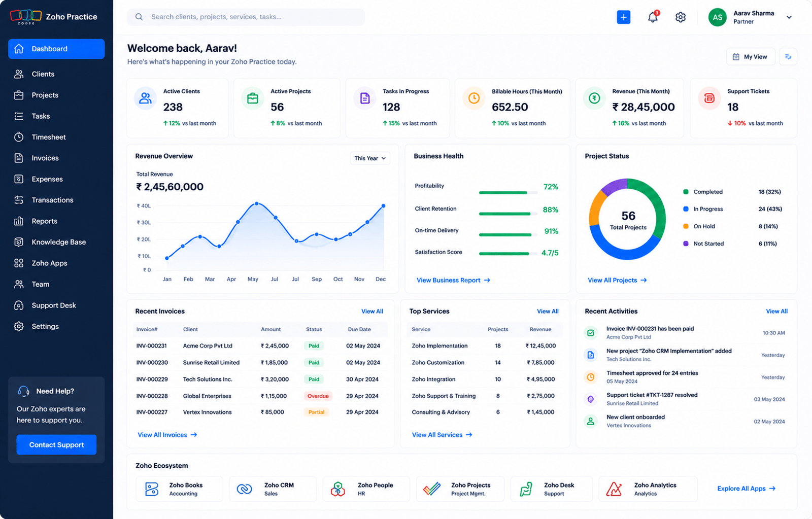Viewport: 812px width, 519px height.
Task: Expand the This Year dropdown
Action: [x=370, y=158]
